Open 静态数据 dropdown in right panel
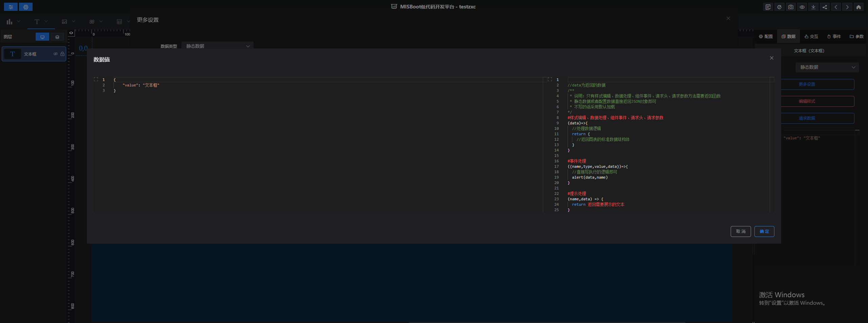This screenshot has width=868, height=323. pyautogui.click(x=827, y=67)
